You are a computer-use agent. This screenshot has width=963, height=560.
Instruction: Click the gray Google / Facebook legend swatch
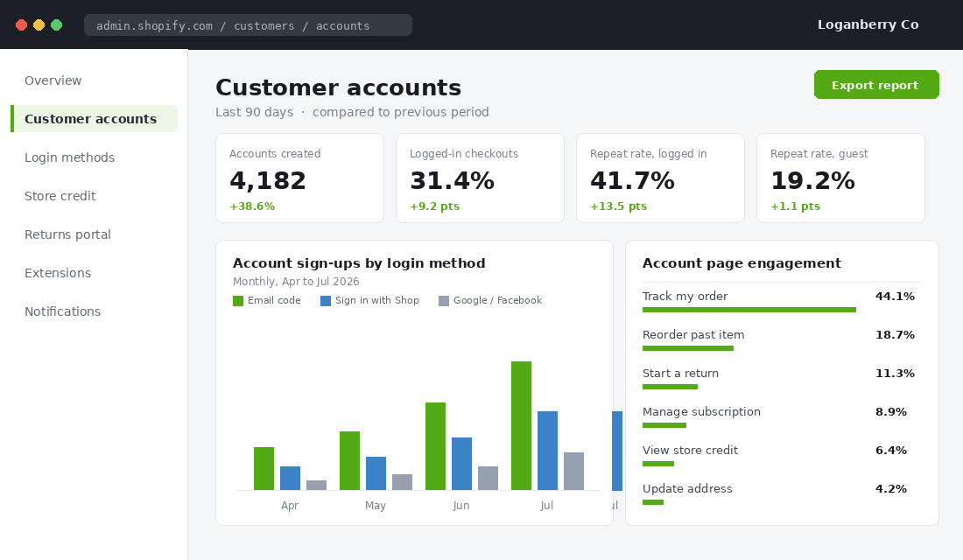click(444, 301)
